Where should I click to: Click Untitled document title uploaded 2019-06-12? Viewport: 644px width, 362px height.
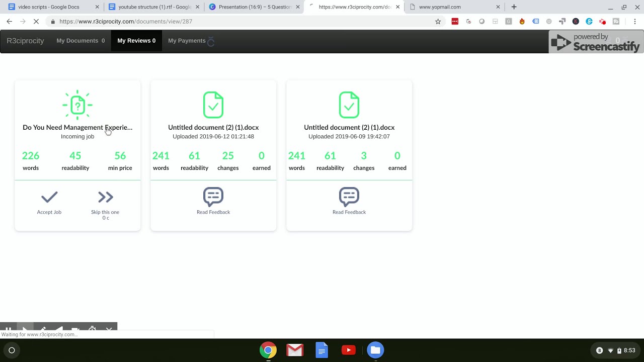point(213,127)
